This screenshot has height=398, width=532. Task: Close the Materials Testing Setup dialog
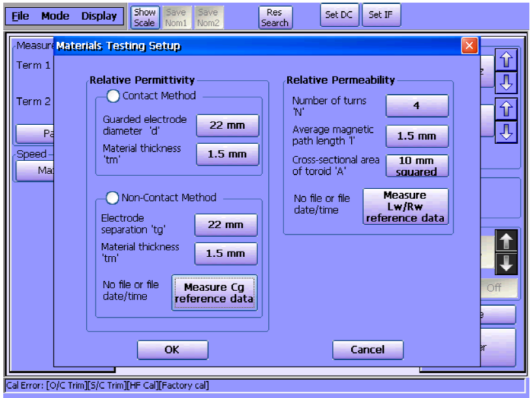point(469,46)
